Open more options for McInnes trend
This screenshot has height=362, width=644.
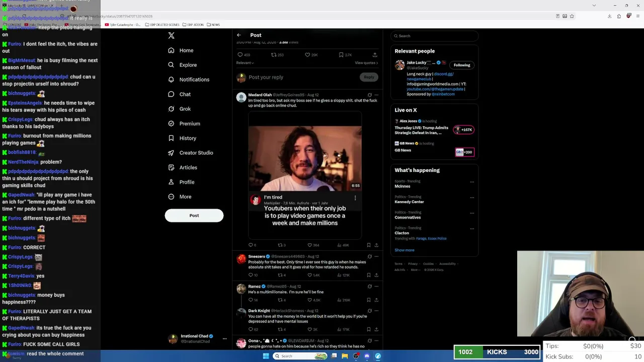[472, 182]
